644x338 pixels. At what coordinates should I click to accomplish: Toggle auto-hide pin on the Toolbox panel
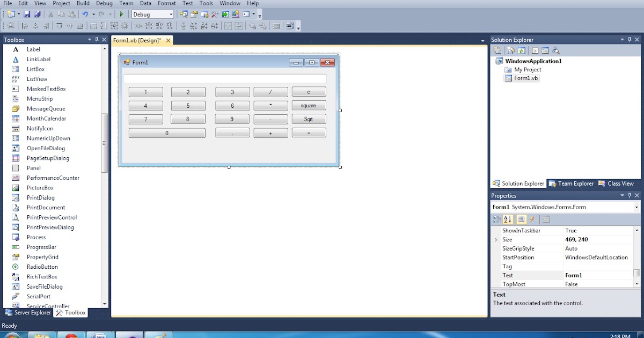click(x=97, y=39)
